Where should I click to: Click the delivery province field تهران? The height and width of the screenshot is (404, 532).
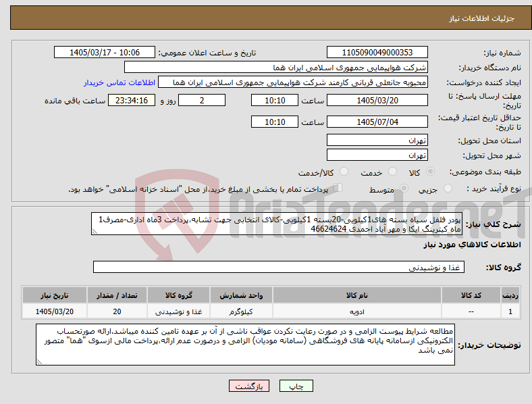[377, 140]
